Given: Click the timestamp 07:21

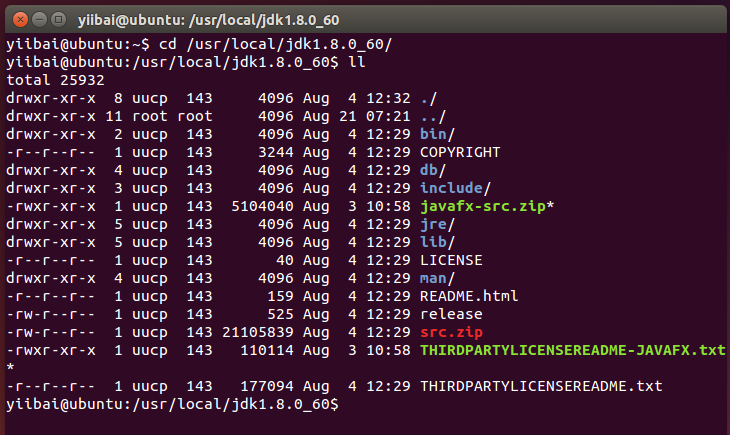Looking at the screenshot, I should point(388,116).
